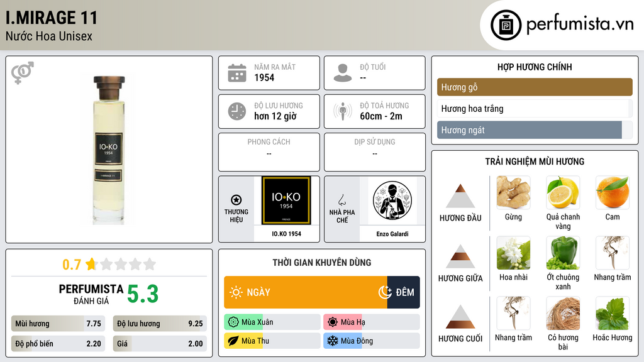644x362 pixels.
Task: Select the Nhang trầm image in Hương cuối
Action: point(513,313)
